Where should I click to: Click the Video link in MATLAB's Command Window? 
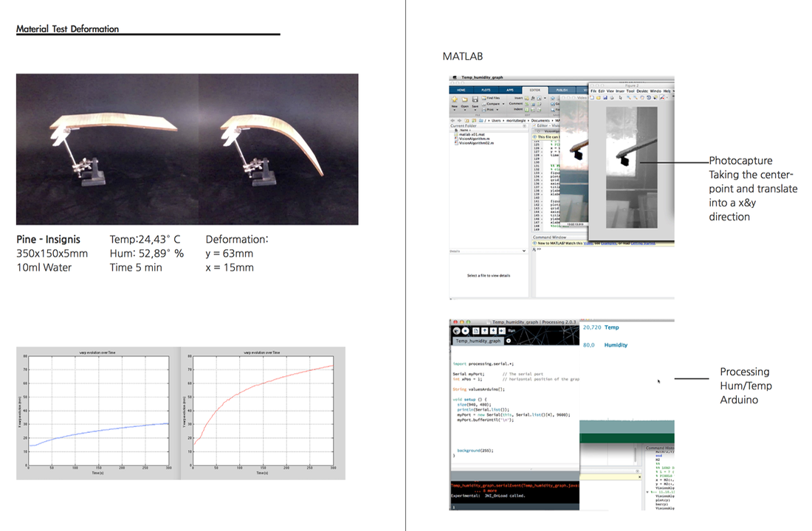(587, 243)
